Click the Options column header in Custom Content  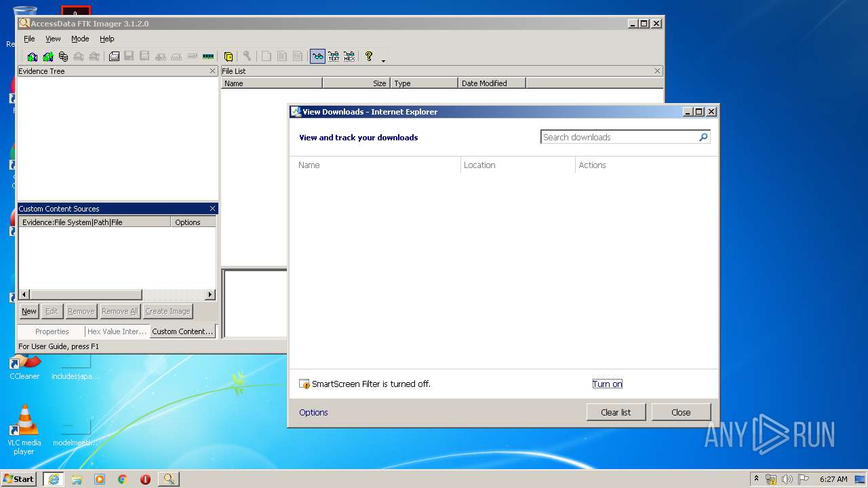pos(193,222)
